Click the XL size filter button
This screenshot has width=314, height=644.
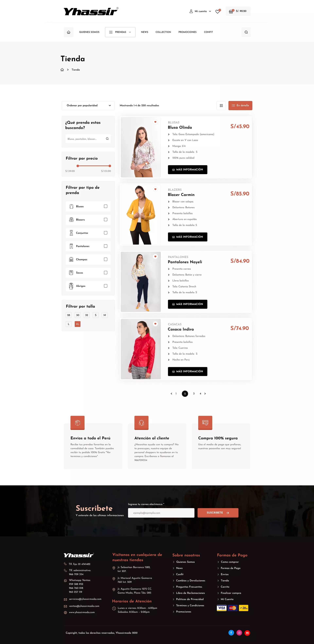78,324
